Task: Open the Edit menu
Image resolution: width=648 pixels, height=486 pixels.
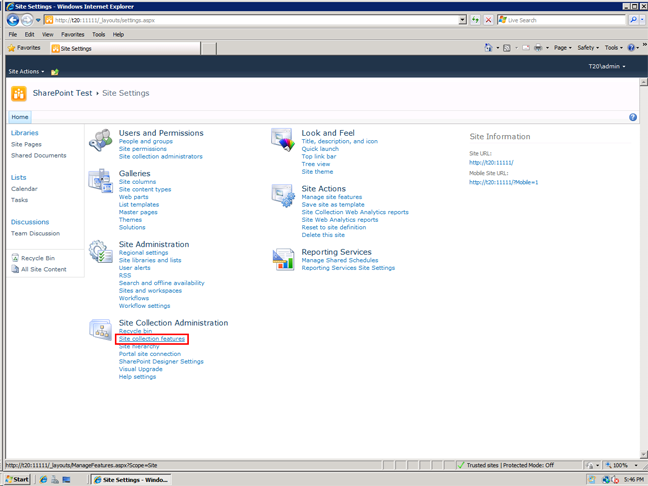Action: point(29,34)
